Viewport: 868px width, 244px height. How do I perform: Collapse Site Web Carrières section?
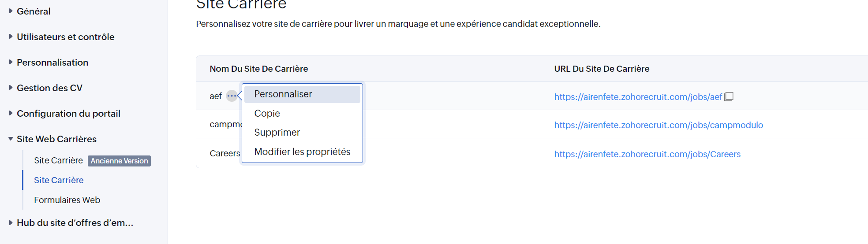(x=56, y=139)
